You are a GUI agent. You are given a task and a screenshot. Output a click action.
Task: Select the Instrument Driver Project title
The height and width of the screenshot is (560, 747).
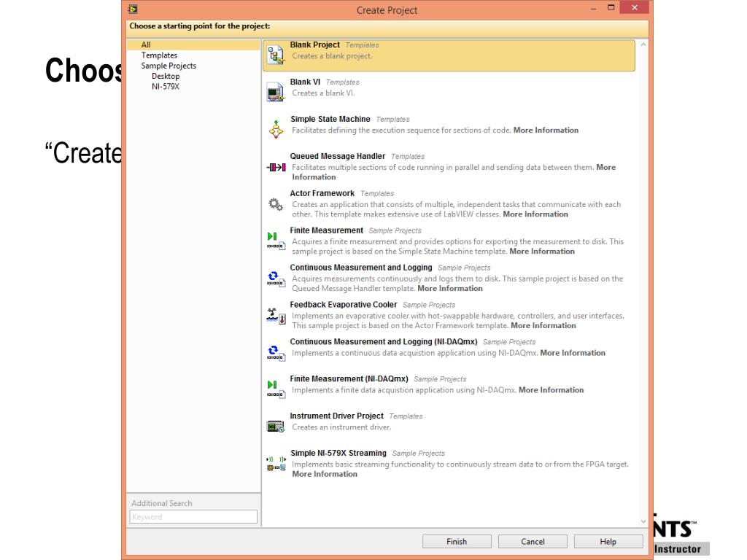coord(337,416)
